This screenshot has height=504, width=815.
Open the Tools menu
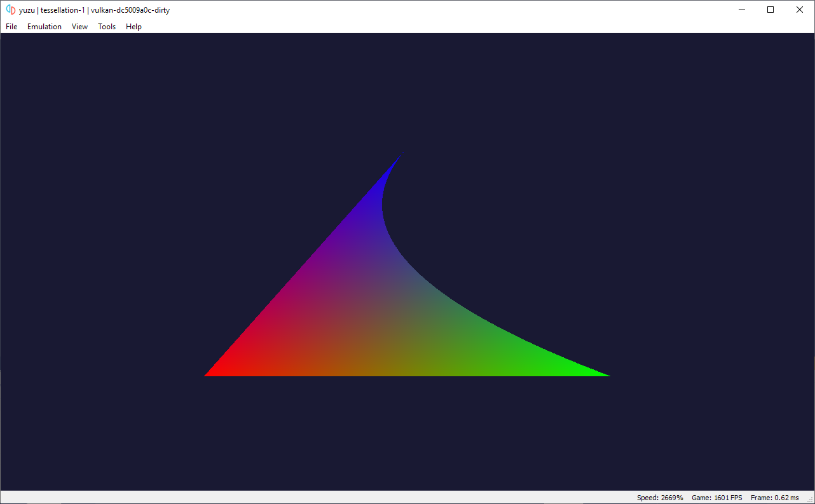107,27
